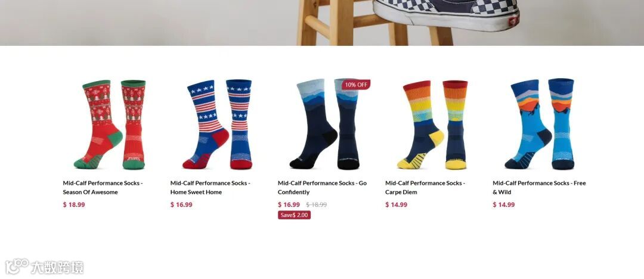Click the $14.99 Free & Wild price
Viewport: 644px width, 279px height.
pos(503,204)
